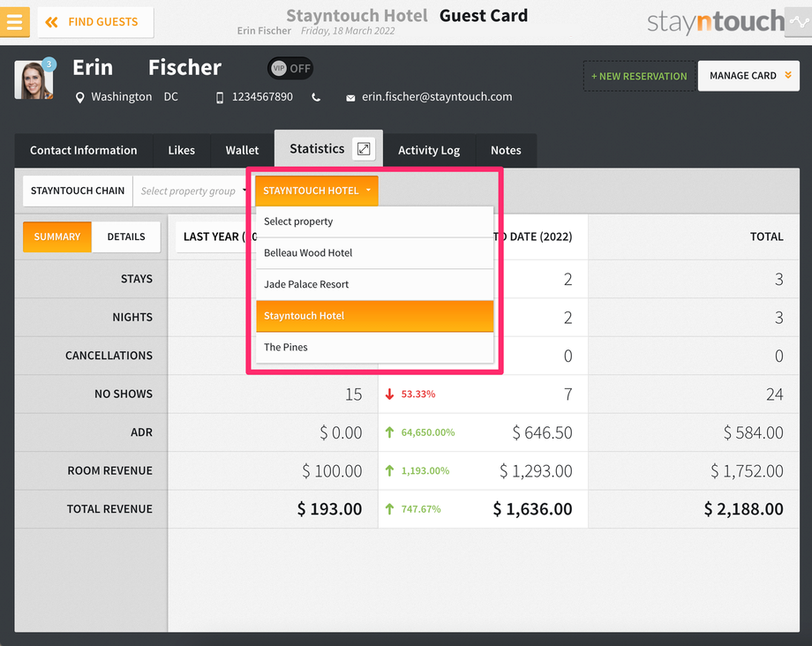Click the ADR year-to-date value $ 646.50
The width and height of the screenshot is (812, 646).
click(x=542, y=432)
